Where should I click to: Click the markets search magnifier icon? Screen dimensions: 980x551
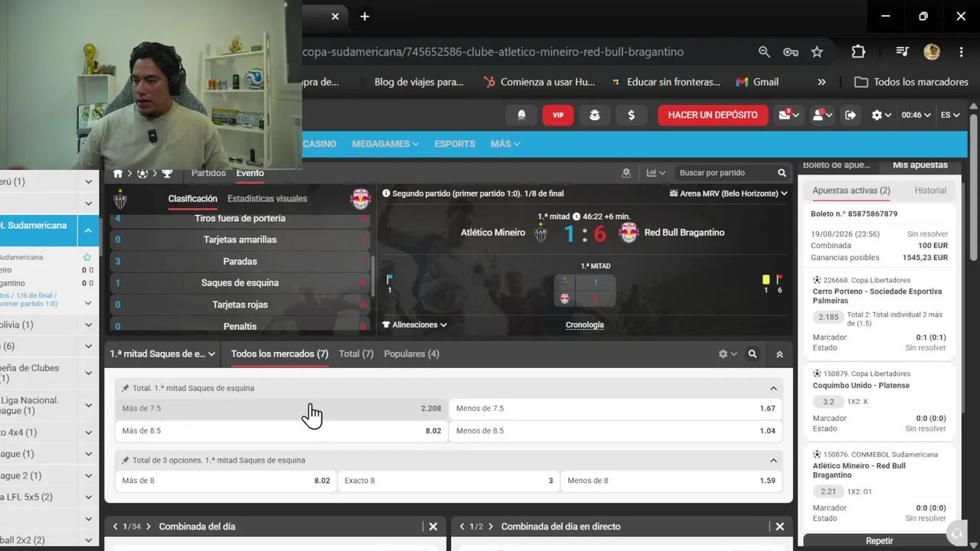pyautogui.click(x=753, y=354)
